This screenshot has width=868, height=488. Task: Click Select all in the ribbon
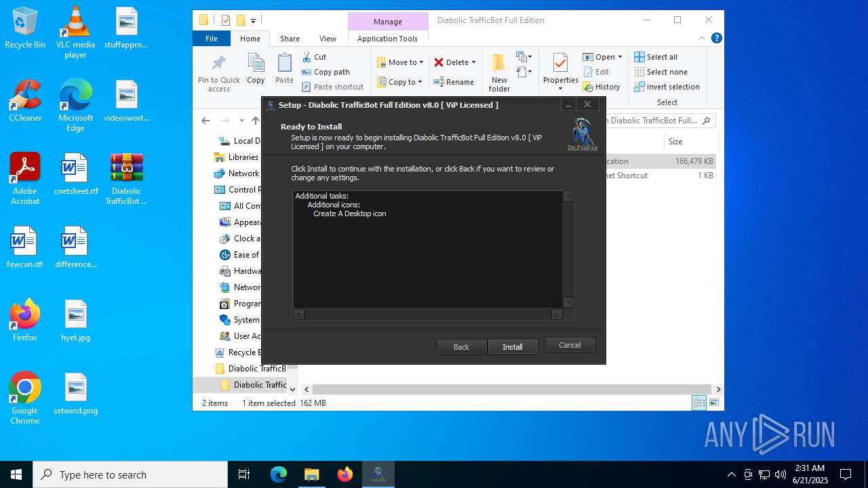point(656,57)
